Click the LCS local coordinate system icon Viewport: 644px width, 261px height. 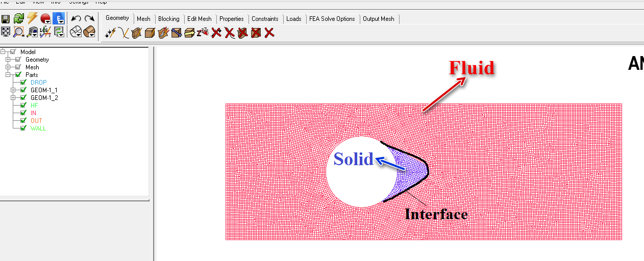(45, 32)
